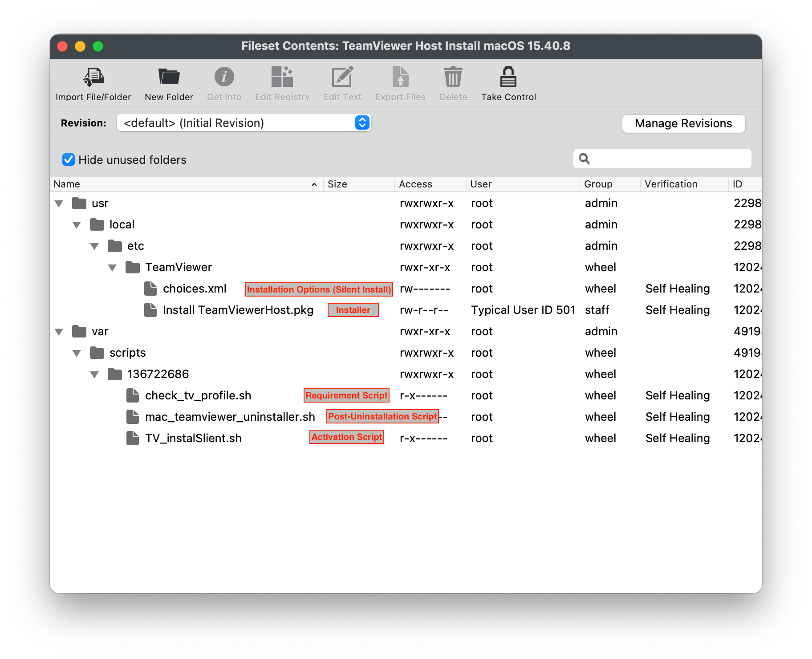
Task: Sort by the User column header
Action: click(x=523, y=184)
